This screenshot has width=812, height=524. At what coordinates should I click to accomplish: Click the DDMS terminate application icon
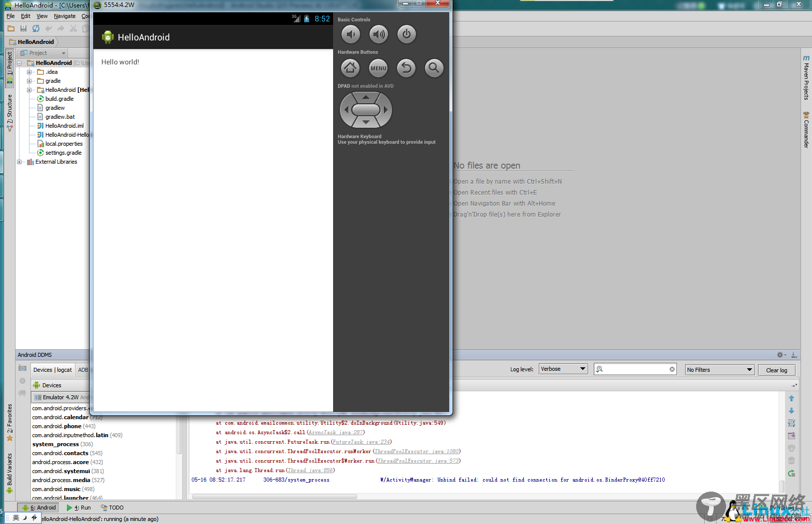coord(22,381)
